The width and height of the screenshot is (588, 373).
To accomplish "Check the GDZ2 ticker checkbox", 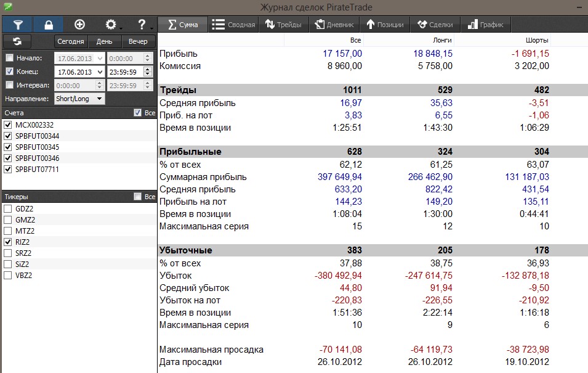I will pyautogui.click(x=8, y=208).
